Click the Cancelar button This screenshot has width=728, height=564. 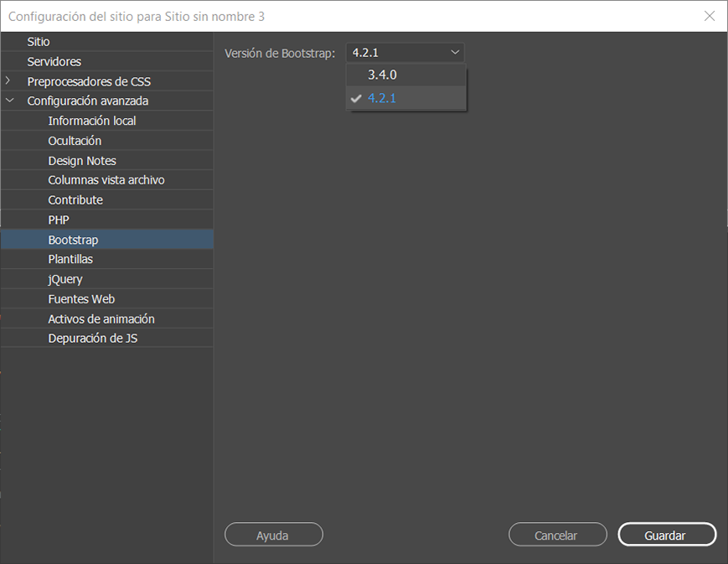[557, 534]
